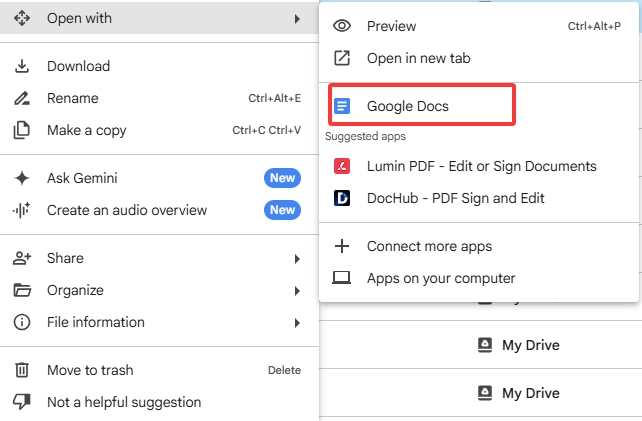Select Connect more apps
642x421 pixels.
(x=479, y=246)
